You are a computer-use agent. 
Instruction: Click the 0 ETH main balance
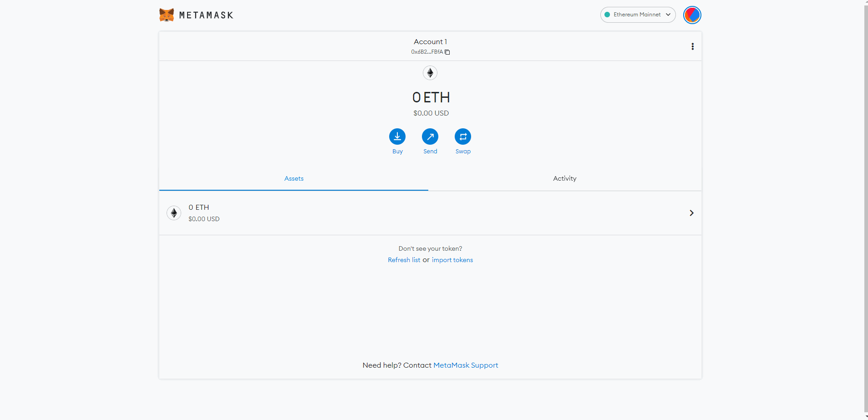(431, 97)
